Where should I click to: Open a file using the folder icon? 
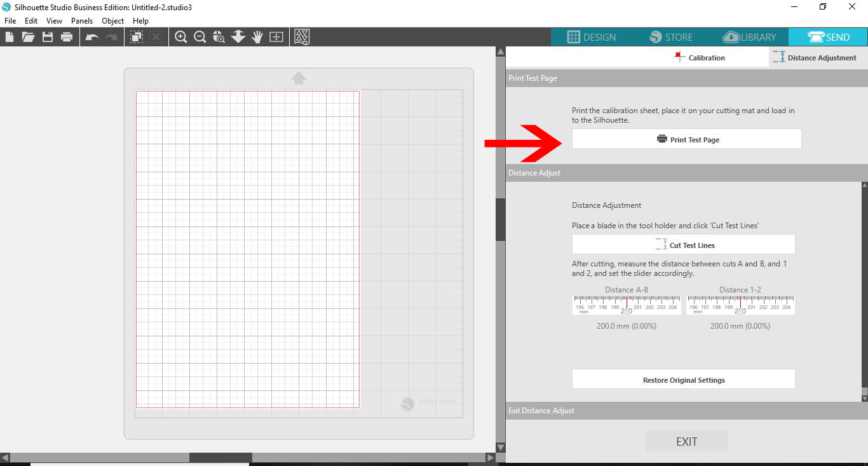28,37
